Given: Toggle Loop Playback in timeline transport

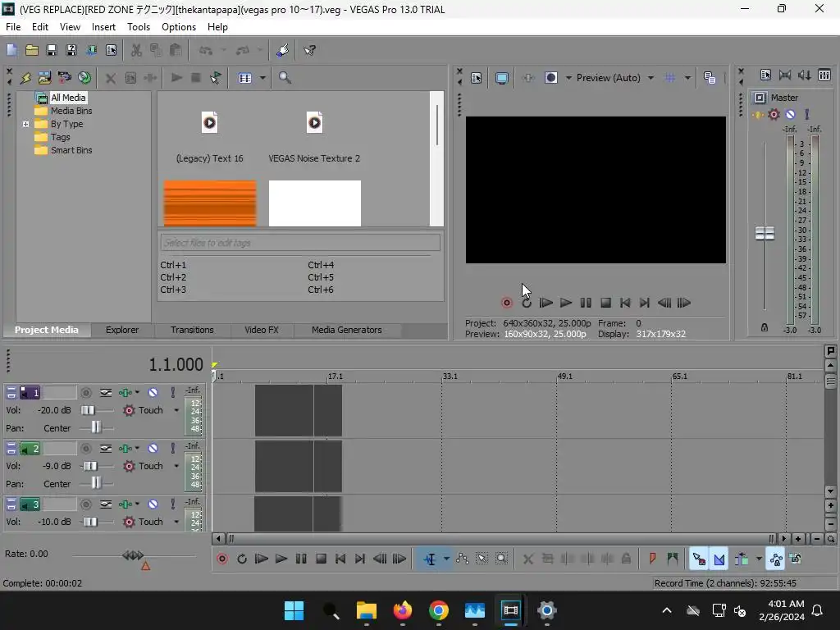Looking at the screenshot, I should 242,559.
